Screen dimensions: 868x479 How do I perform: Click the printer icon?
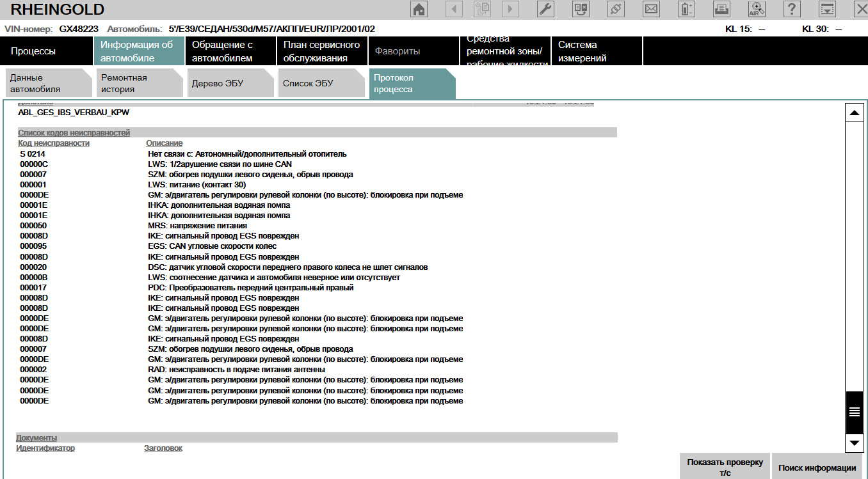click(721, 9)
